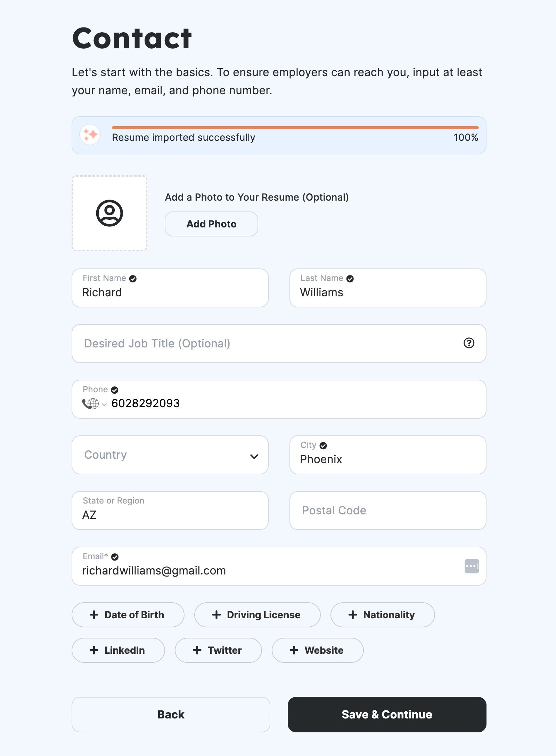556x756 pixels.
Task: Click the verified checkmark beside the City label
Action: point(323,445)
